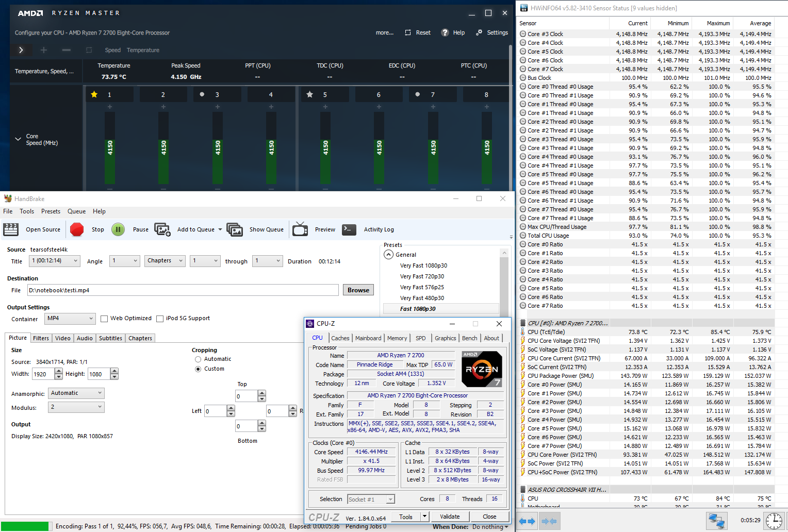Click core 1 speed slider bar

(110, 148)
